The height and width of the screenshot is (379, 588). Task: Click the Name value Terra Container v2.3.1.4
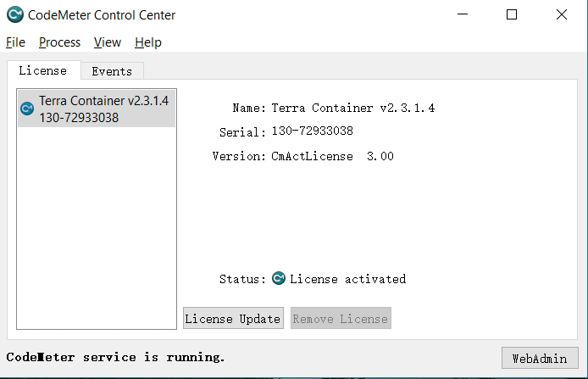pos(352,108)
